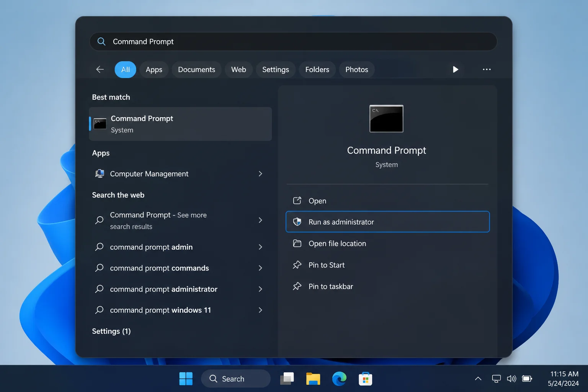Click the shield icon for Run as administrator
Screen dimensions: 588x392
tap(297, 222)
